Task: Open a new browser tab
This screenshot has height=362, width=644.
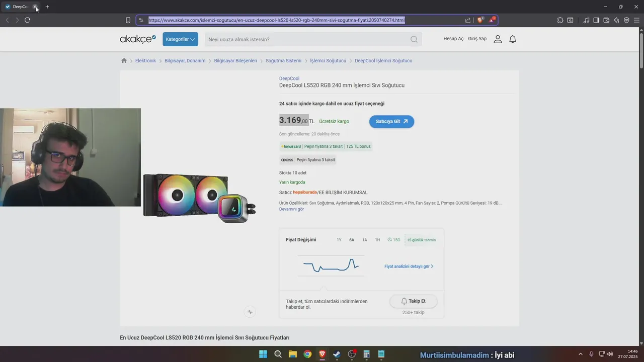Action: [47, 7]
